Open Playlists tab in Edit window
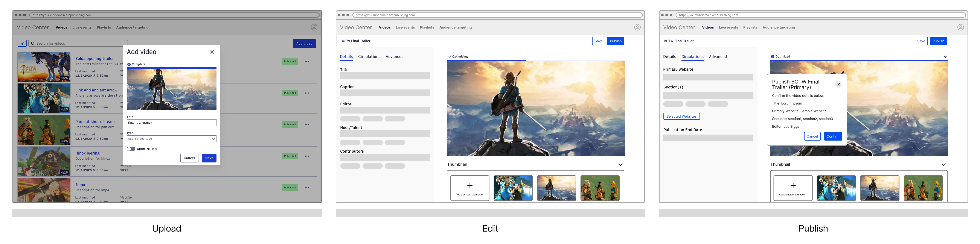The height and width of the screenshot is (244, 980). [x=427, y=27]
